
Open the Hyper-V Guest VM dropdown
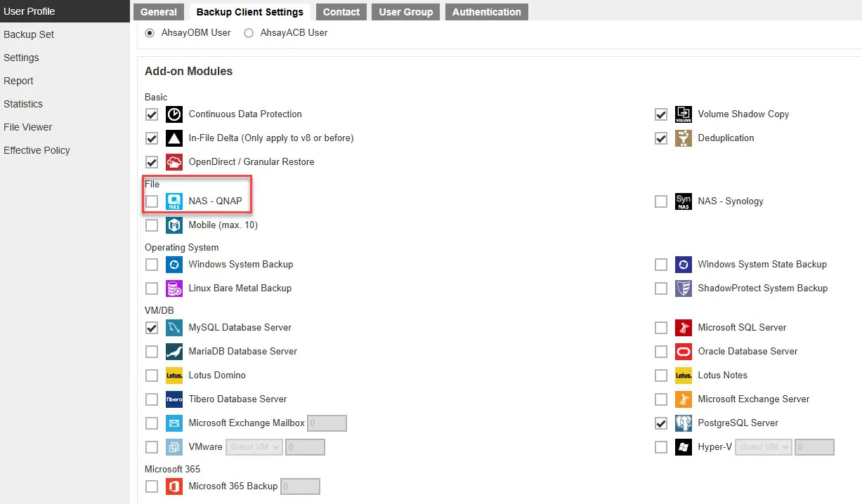(764, 447)
